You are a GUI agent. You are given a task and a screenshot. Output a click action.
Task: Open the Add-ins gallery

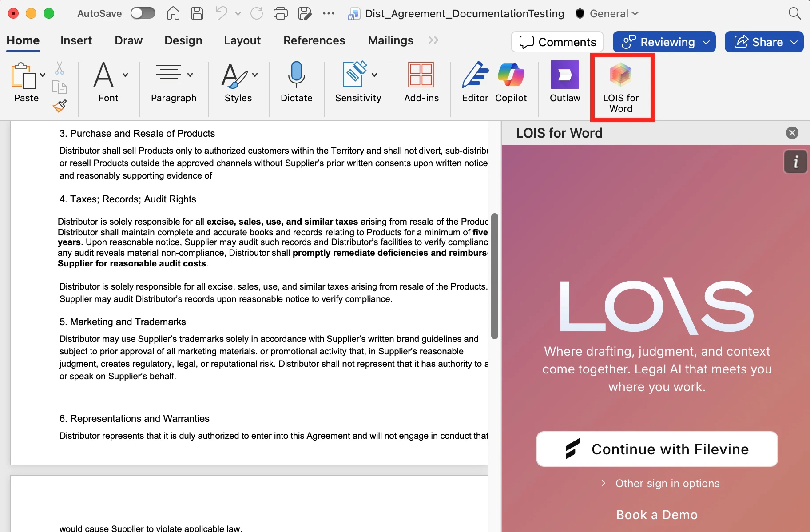pyautogui.click(x=421, y=82)
